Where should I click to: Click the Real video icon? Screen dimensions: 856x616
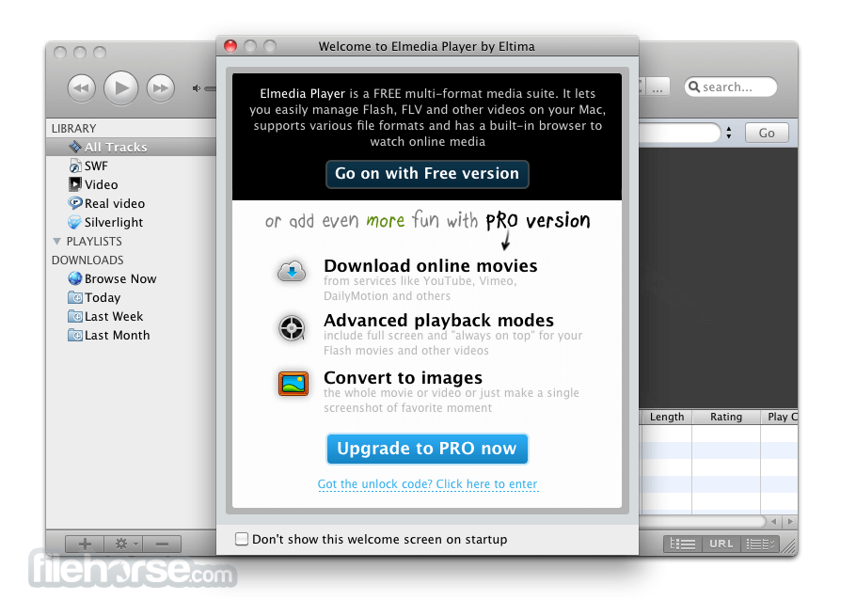click(x=75, y=203)
